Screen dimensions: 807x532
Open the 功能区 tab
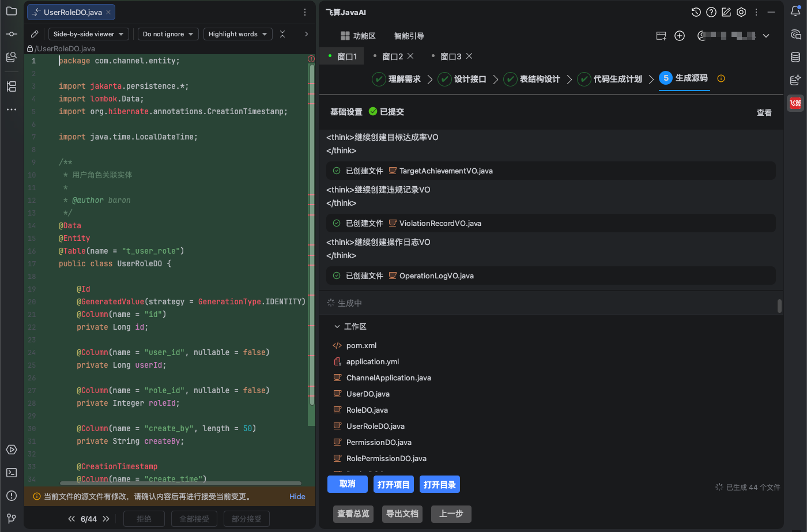358,36
